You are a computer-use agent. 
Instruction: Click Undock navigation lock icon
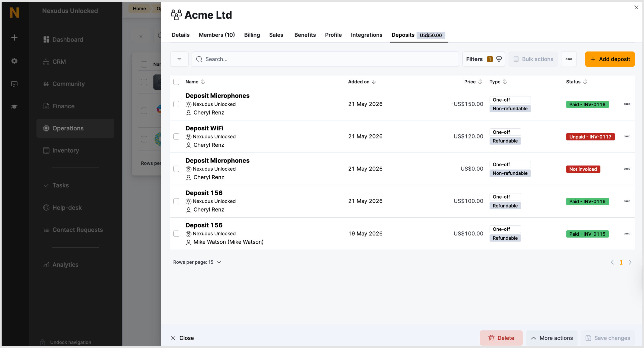tap(43, 342)
